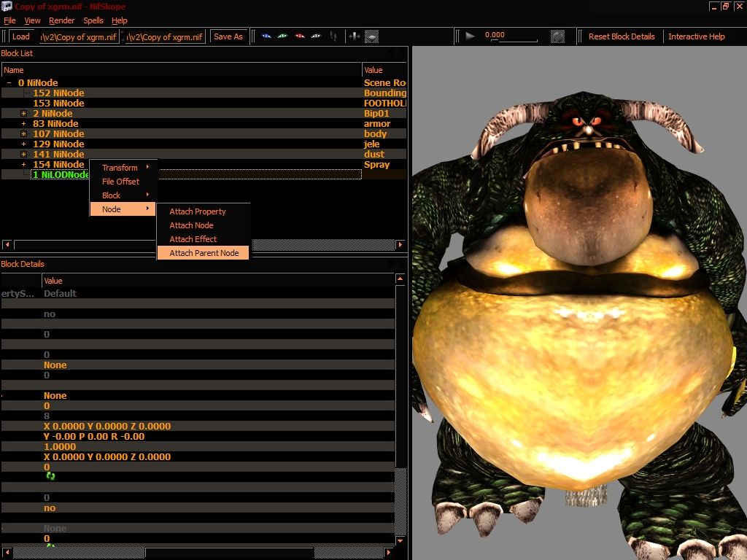Choose Attach Node
The width and height of the screenshot is (747, 560).
[203, 225]
